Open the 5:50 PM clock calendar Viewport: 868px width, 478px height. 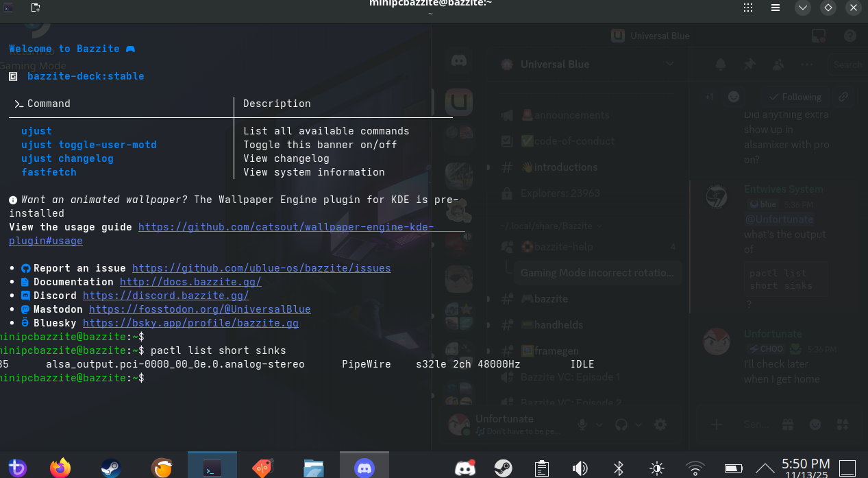pos(806,468)
